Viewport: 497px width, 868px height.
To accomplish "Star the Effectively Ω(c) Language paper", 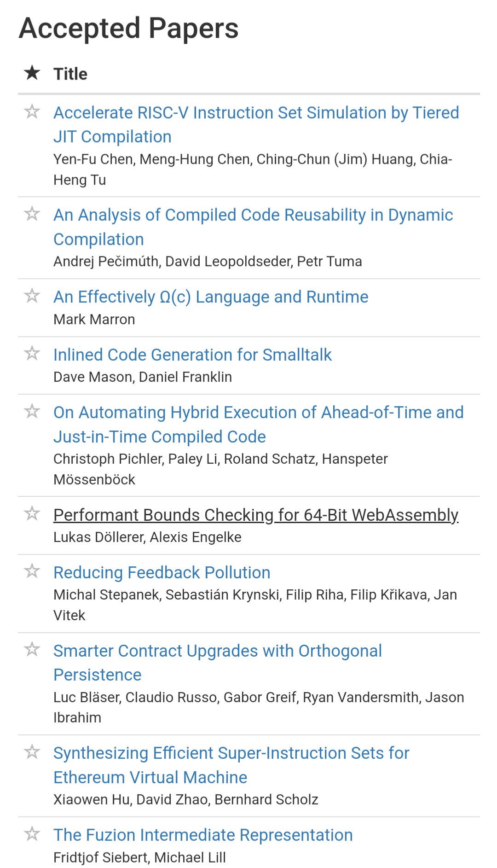I will (32, 296).
